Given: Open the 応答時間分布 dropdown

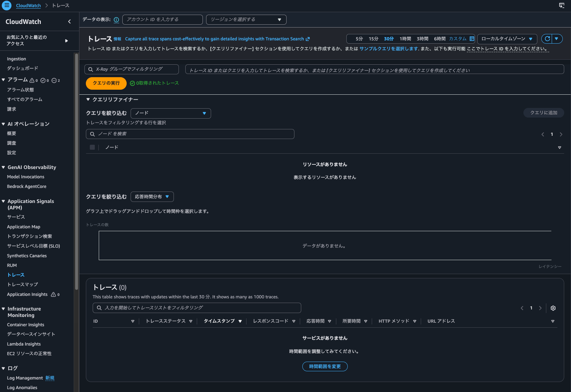Looking at the screenshot, I should [x=152, y=197].
